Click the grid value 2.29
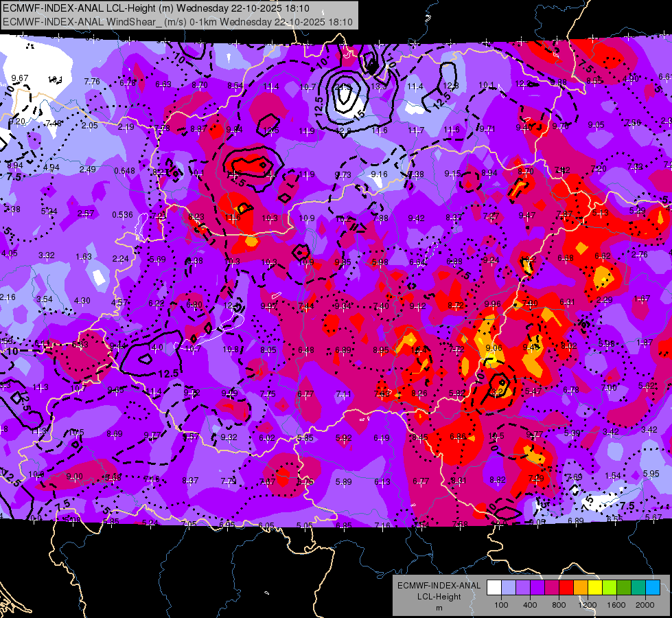 (x=604, y=299)
